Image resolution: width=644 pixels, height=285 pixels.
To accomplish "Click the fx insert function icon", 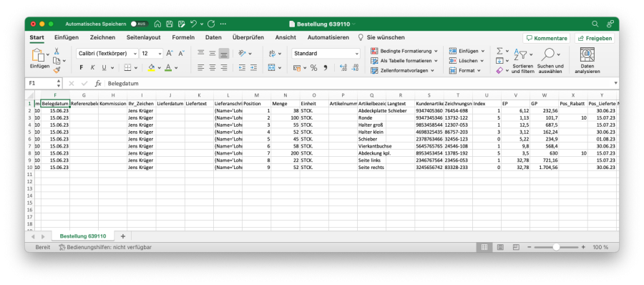I will 98,84.
